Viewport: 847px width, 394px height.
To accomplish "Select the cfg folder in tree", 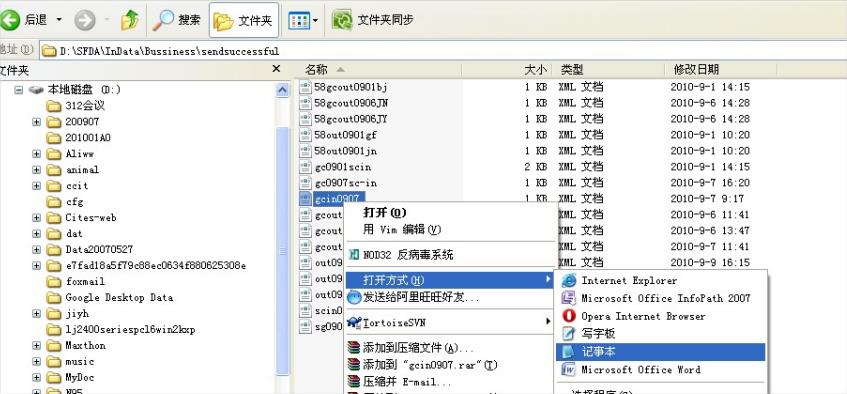I will 65,202.
